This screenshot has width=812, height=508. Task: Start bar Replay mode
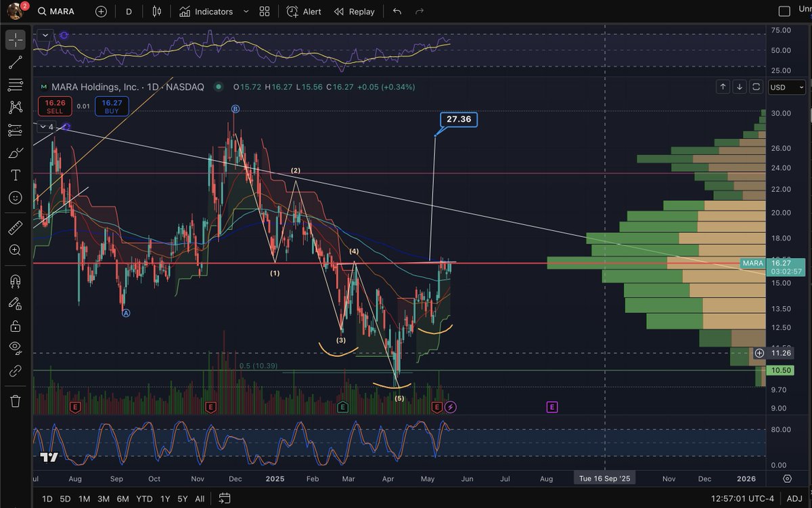click(354, 12)
